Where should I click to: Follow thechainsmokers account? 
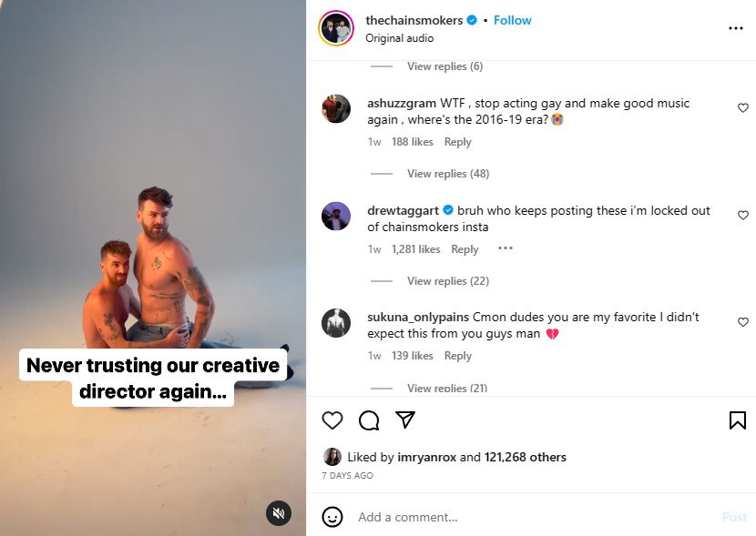pyautogui.click(x=513, y=20)
